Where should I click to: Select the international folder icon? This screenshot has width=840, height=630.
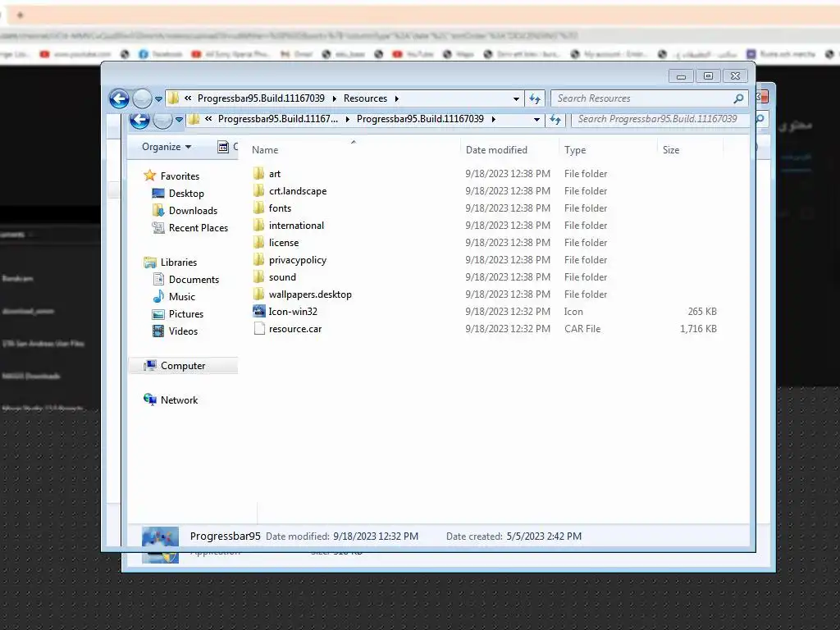pyautogui.click(x=258, y=225)
